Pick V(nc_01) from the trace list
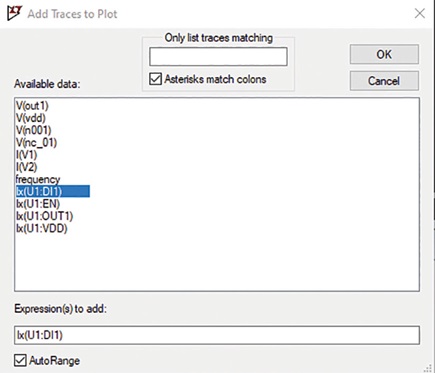435x373 pixels. (36, 143)
